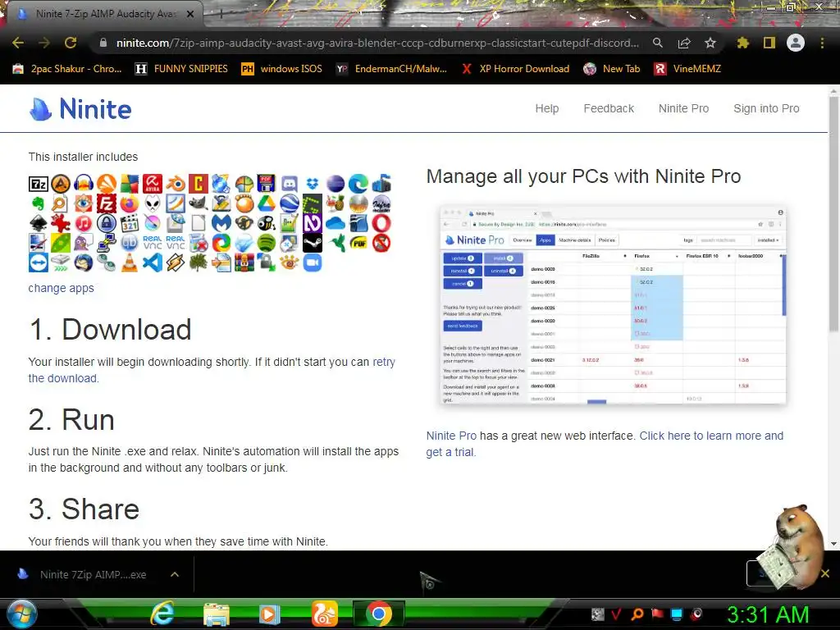This screenshot has width=840, height=630.
Task: Open the windows ISOS bookmark
Action: click(282, 69)
